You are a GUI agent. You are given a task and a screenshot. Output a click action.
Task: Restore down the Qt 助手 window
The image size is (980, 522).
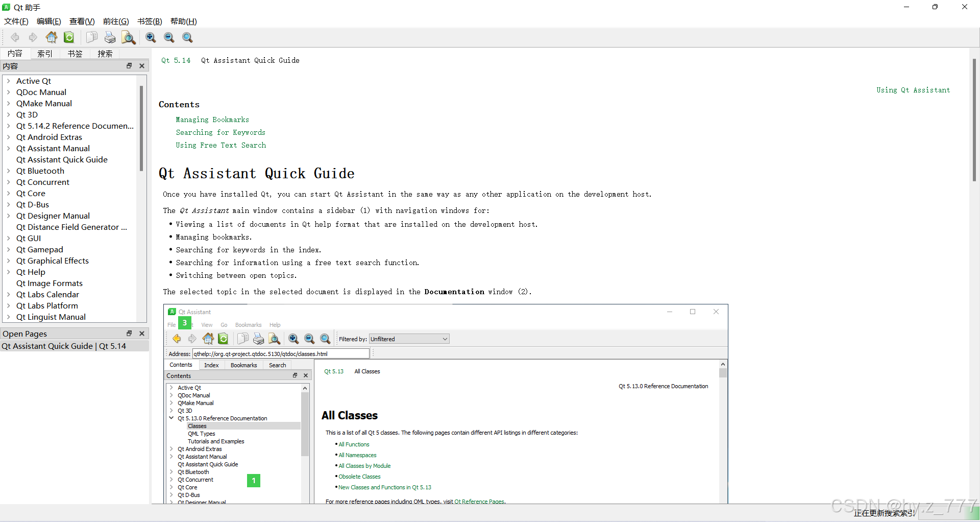point(935,7)
